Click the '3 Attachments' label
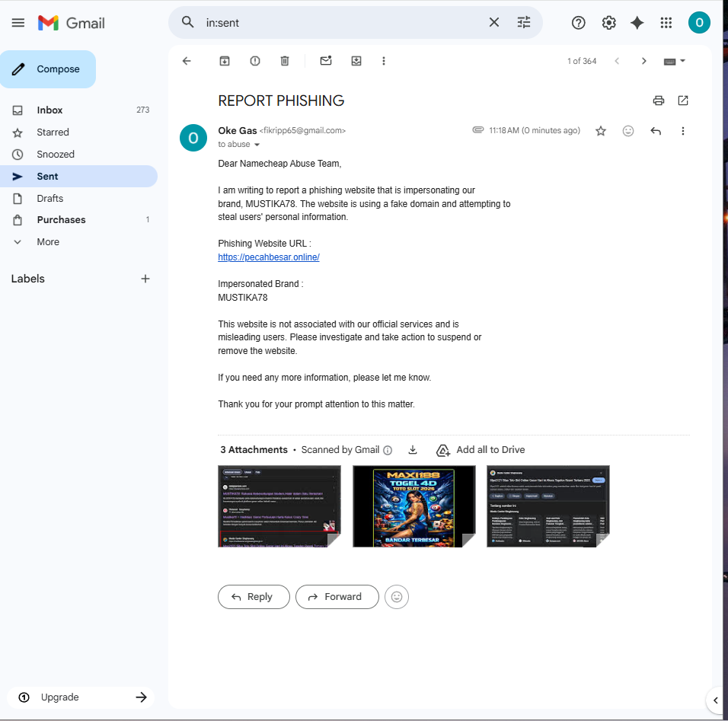Viewport: 728px width, 721px height. pyautogui.click(x=254, y=450)
